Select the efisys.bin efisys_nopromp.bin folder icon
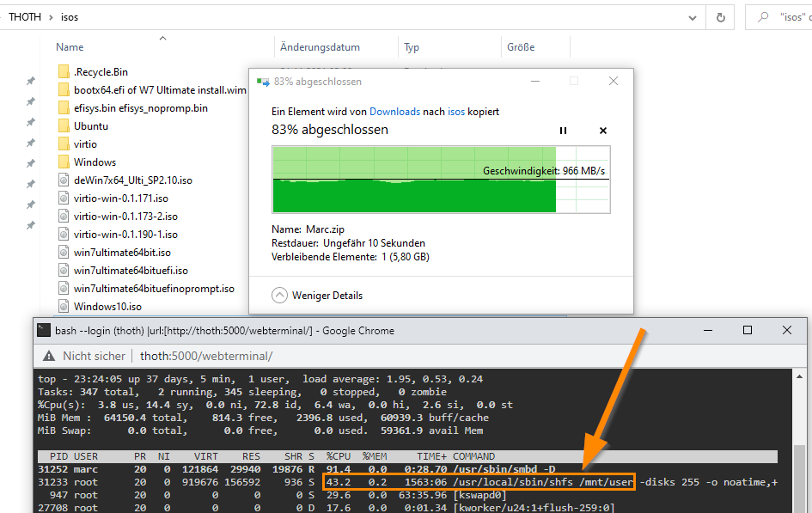812x513 pixels. click(64, 107)
